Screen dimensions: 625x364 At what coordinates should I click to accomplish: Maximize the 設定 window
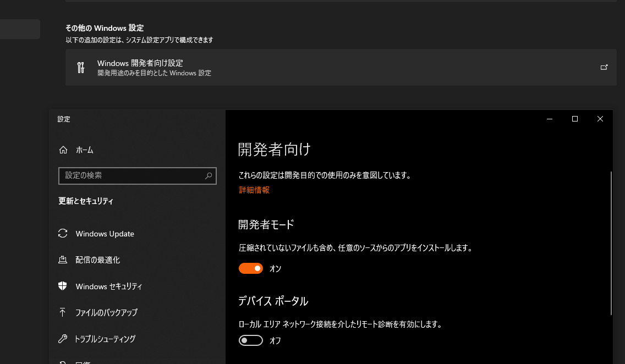pos(575,119)
